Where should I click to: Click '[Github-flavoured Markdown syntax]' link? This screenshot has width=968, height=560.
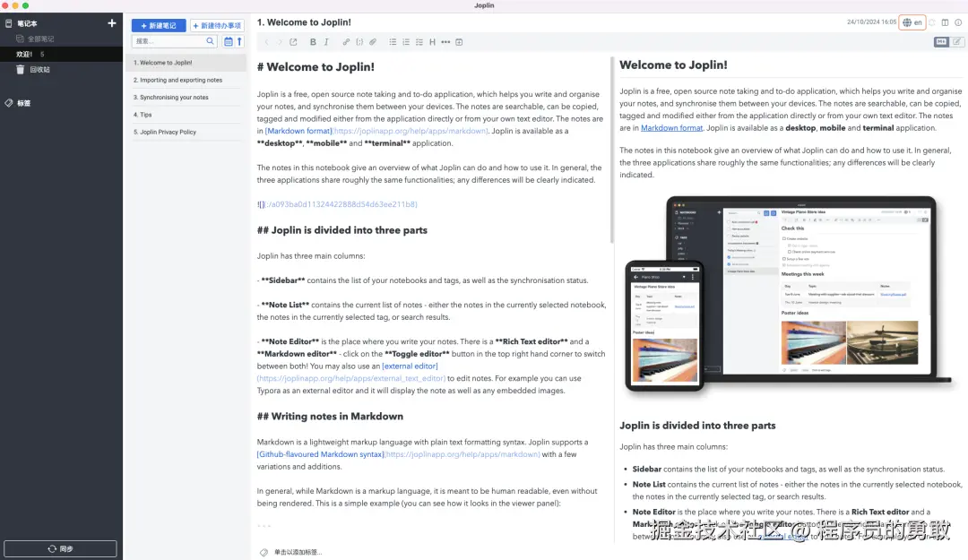(x=320, y=454)
